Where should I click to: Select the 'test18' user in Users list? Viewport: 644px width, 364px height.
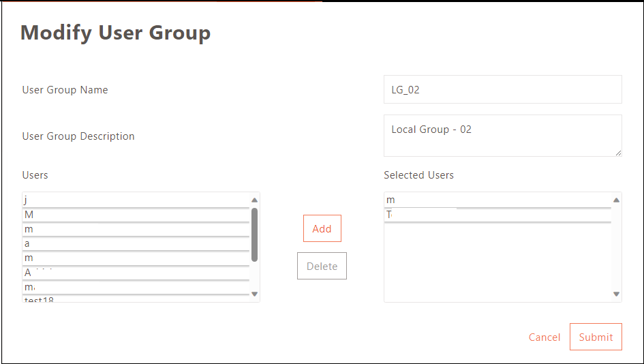[136, 299]
